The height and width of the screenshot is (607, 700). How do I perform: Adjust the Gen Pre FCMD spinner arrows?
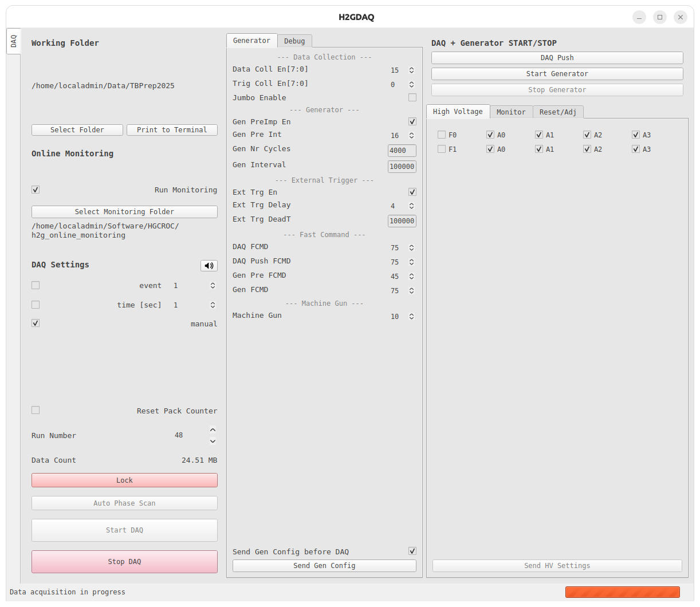tap(411, 276)
